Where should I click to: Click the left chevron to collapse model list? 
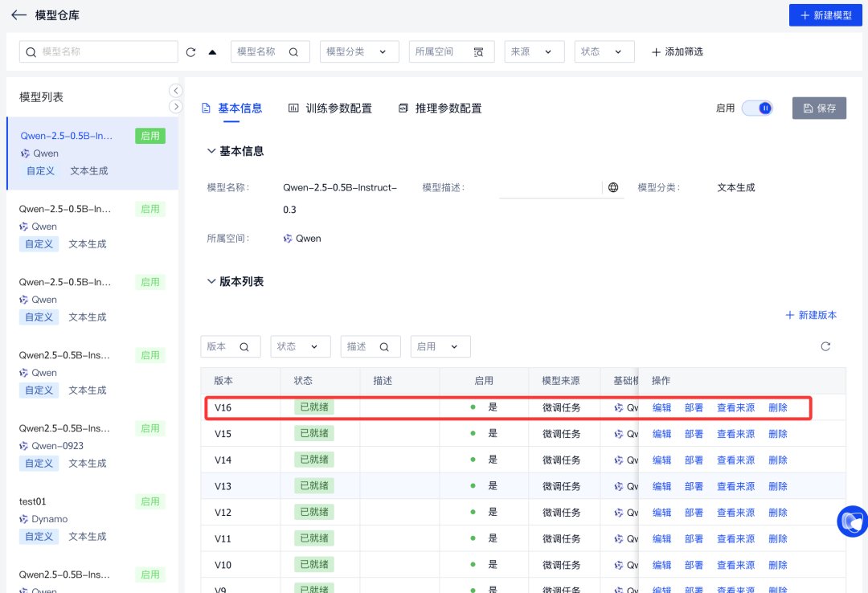pos(175,90)
